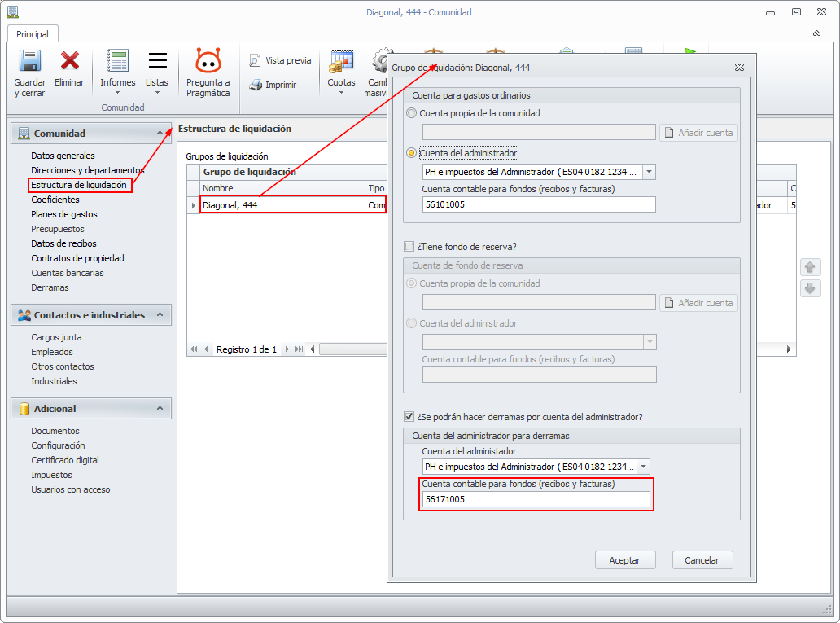Click Añadir cuenta for gastos ordinarios
This screenshot has width=840, height=623.
698,133
